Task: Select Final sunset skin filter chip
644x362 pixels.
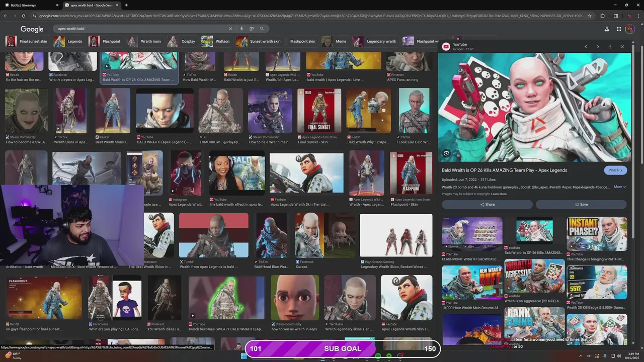Action: pyautogui.click(x=27, y=41)
